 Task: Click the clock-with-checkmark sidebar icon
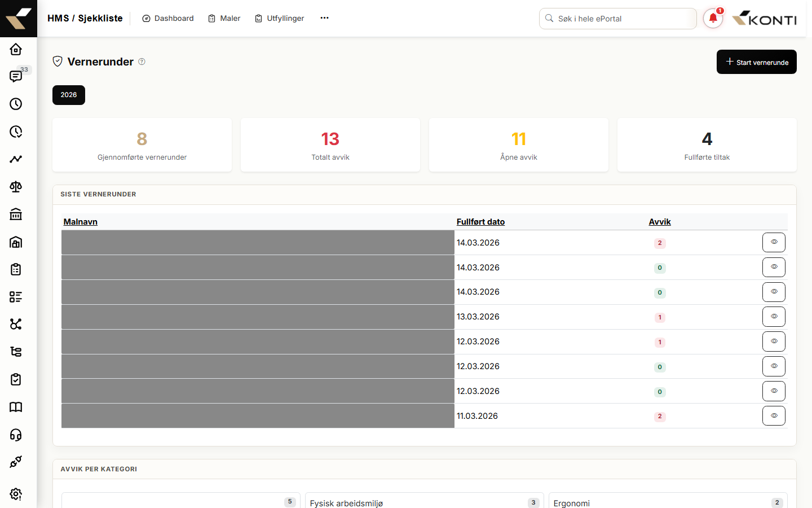coord(16,132)
